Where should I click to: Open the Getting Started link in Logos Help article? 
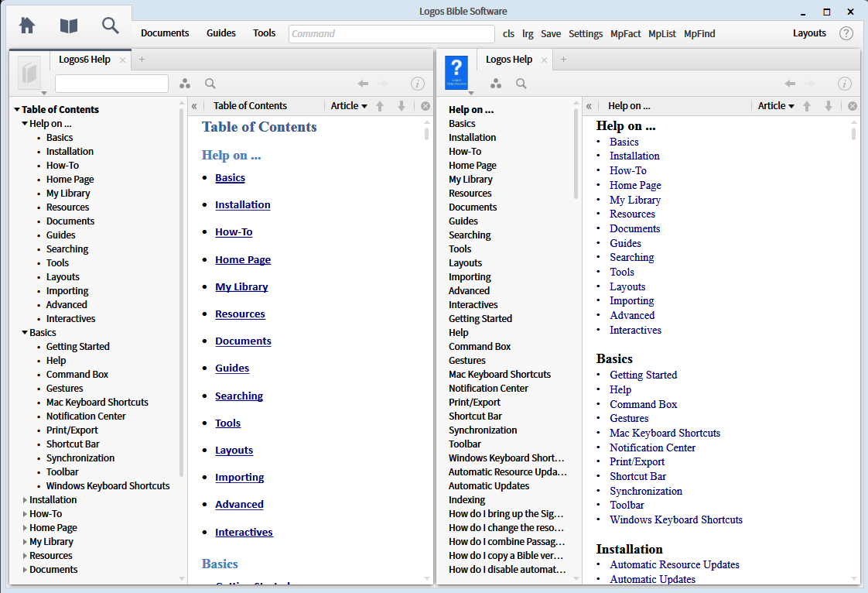tap(643, 375)
